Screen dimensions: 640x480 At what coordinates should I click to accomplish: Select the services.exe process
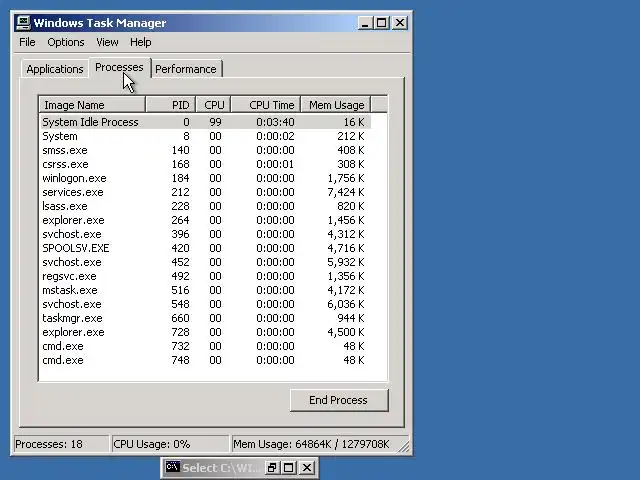click(x=206, y=192)
